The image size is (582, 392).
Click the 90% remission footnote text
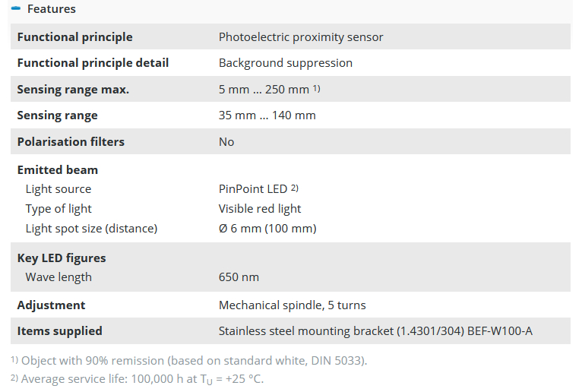tap(194, 360)
